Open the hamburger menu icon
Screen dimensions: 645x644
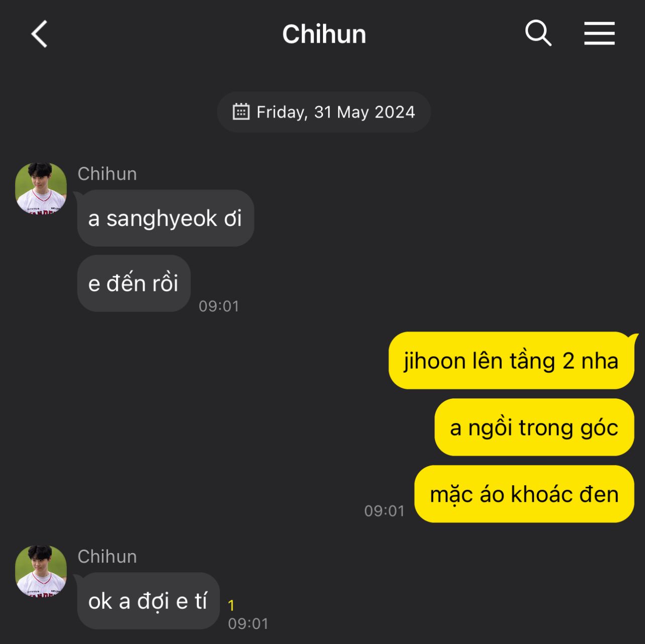[599, 34]
